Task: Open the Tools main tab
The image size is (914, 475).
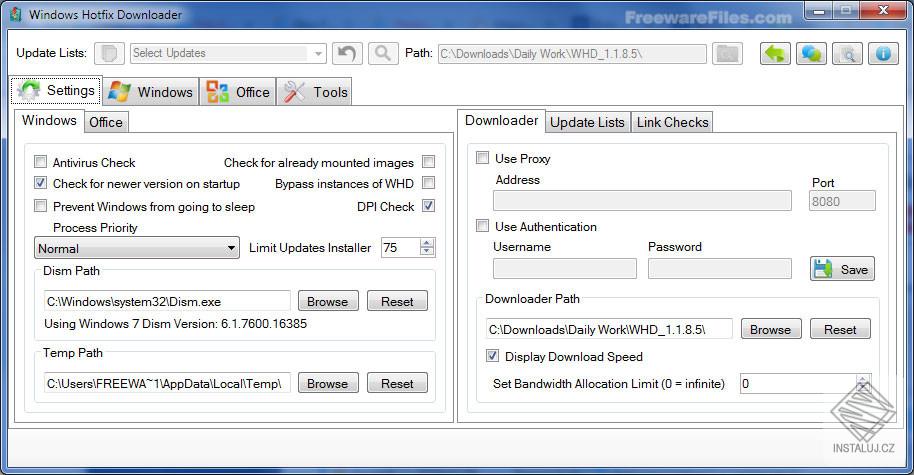Action: click(315, 92)
